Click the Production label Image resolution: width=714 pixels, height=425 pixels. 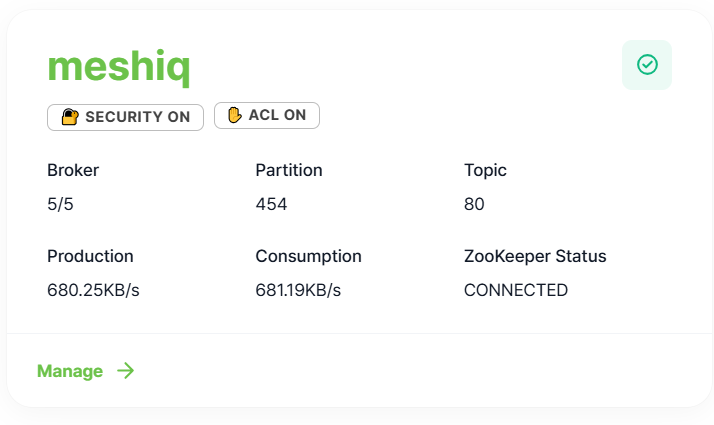tap(90, 256)
